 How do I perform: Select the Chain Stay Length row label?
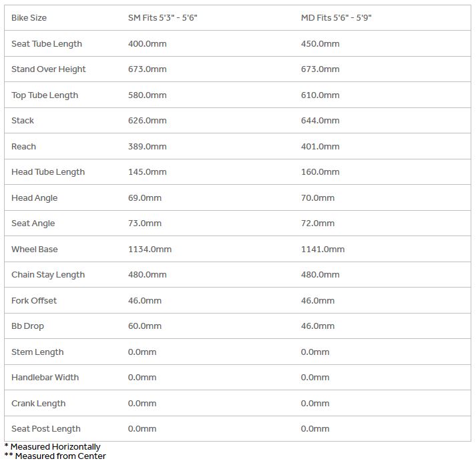point(48,275)
